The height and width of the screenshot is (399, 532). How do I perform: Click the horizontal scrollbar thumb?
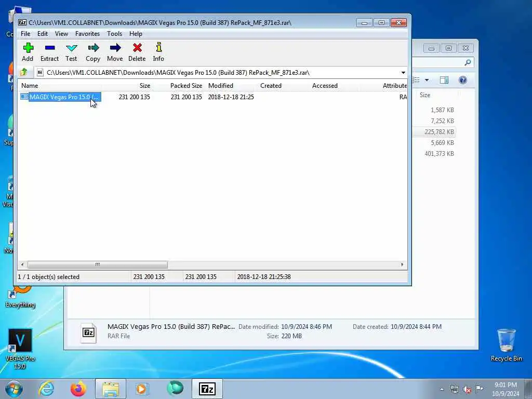pyautogui.click(x=97, y=264)
